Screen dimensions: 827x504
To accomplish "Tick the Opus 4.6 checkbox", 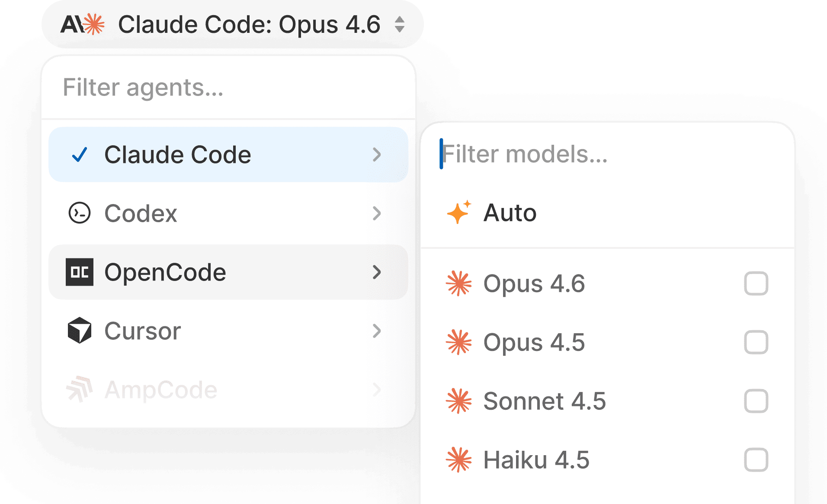I will (756, 284).
